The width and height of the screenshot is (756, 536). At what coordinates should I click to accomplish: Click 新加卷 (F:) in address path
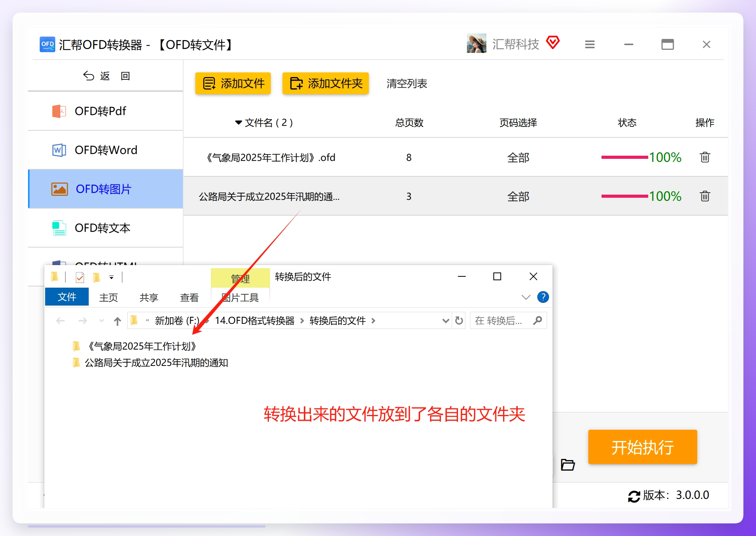[177, 321]
